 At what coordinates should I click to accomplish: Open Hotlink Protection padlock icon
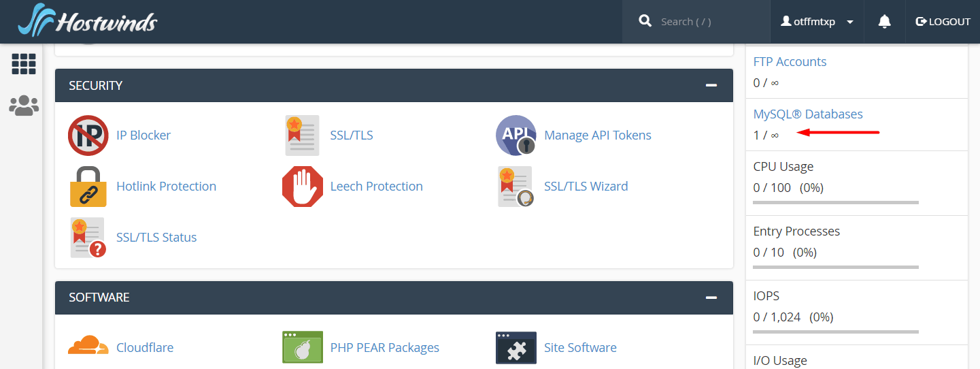pos(88,187)
